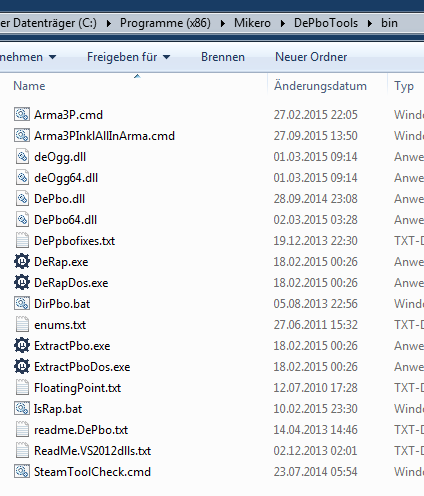Click the date 05.08.2013 22:56
The height and width of the screenshot is (496, 424).
315,304
